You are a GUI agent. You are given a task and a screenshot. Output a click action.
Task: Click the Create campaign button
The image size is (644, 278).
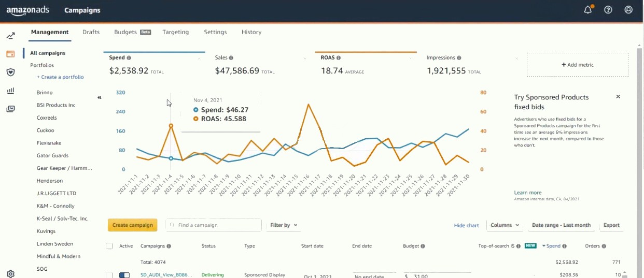[133, 225]
